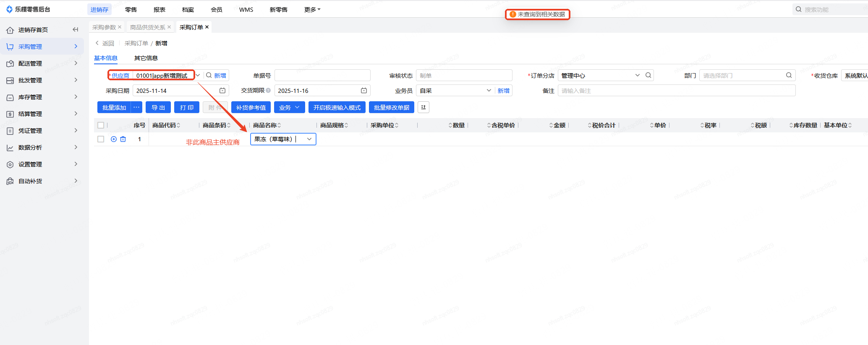Viewport: 868px width, 345px height.
Task: Click the 进销存首页 home icon
Action: pyautogui.click(x=10, y=30)
